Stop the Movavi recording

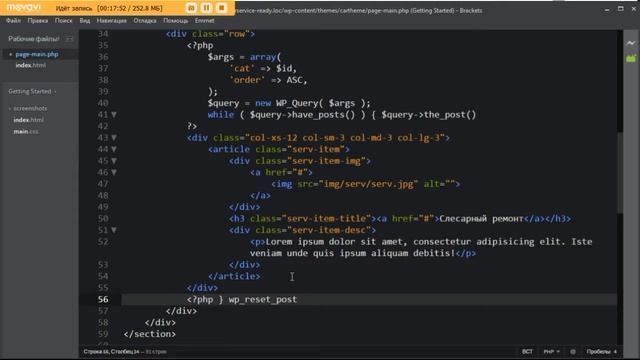point(221,8)
